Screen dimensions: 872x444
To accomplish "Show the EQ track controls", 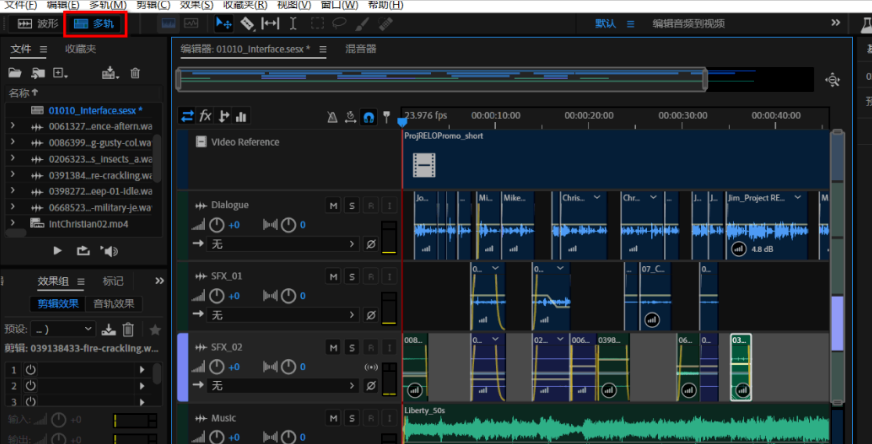I will click(x=241, y=116).
